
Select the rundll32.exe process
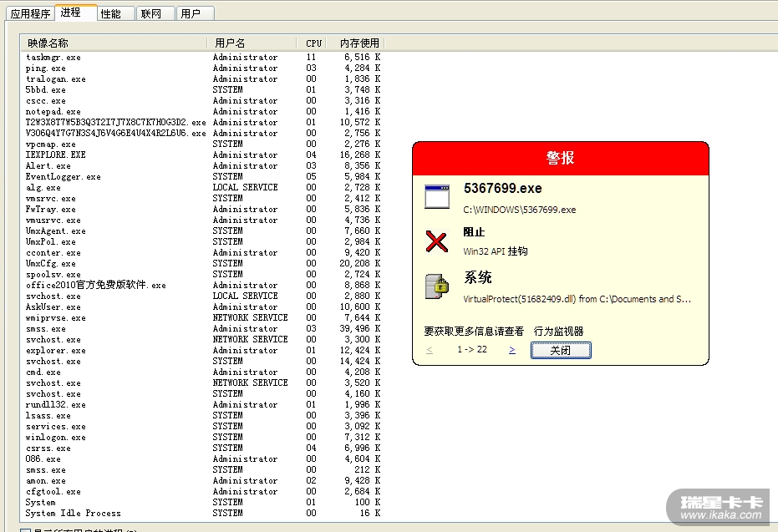tap(202, 404)
